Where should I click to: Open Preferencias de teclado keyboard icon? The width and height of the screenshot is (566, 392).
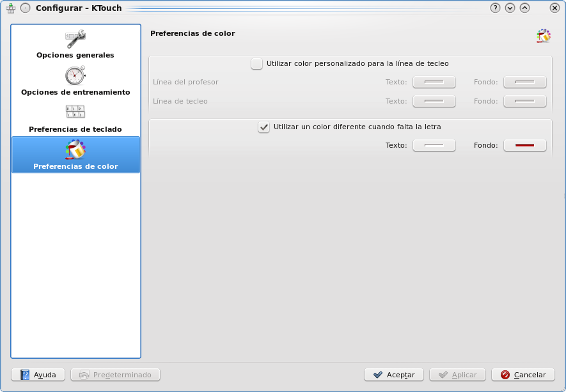coord(75,111)
